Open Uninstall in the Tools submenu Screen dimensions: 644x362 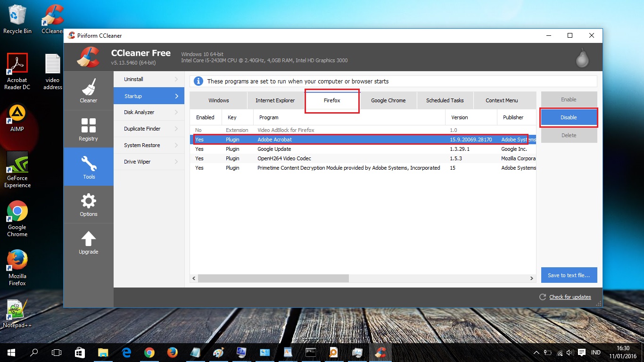tap(149, 79)
